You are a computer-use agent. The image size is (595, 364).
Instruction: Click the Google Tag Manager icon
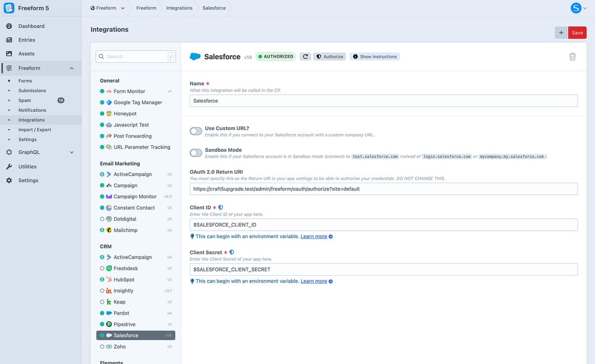point(109,102)
